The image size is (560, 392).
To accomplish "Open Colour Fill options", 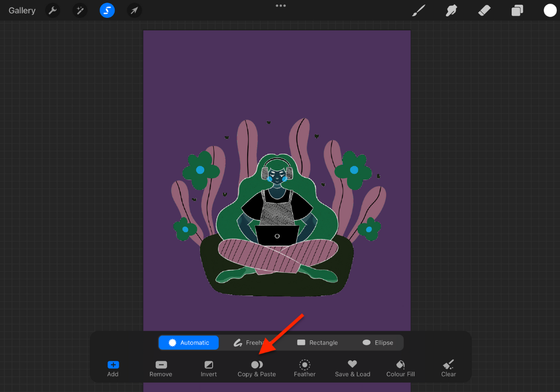I will tap(400, 368).
